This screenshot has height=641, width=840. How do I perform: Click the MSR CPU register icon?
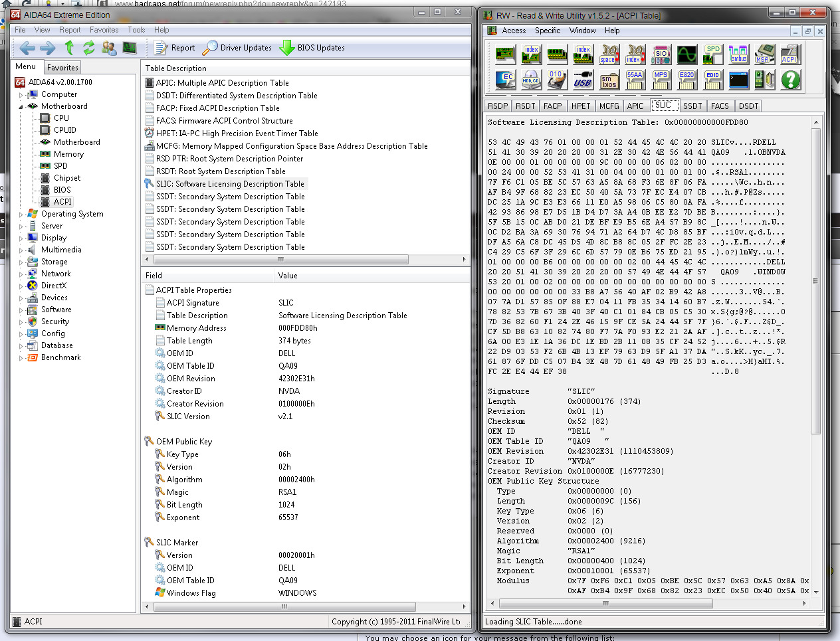point(764,54)
